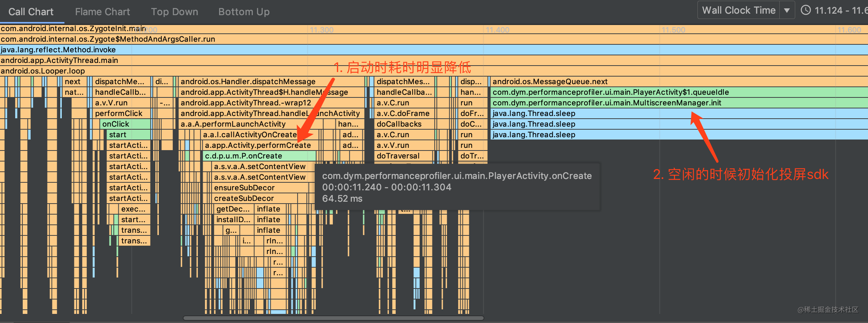Select the dispatchMes... bar
The image size is (868, 323).
(404, 82)
